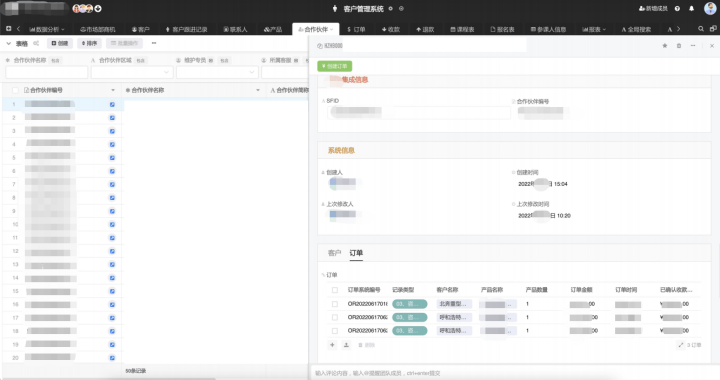Switch to the 课程表 tab
This screenshot has width=720, height=380.
[462, 29]
